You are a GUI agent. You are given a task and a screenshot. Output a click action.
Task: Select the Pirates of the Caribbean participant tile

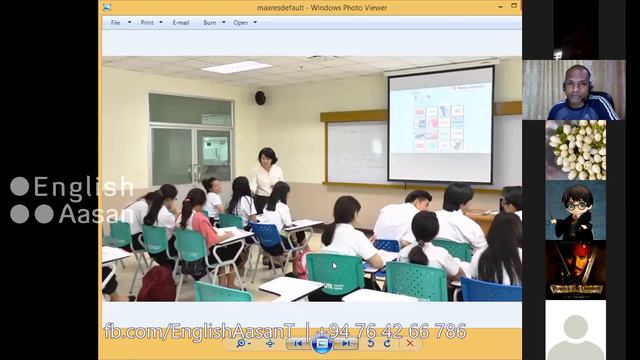(576, 270)
